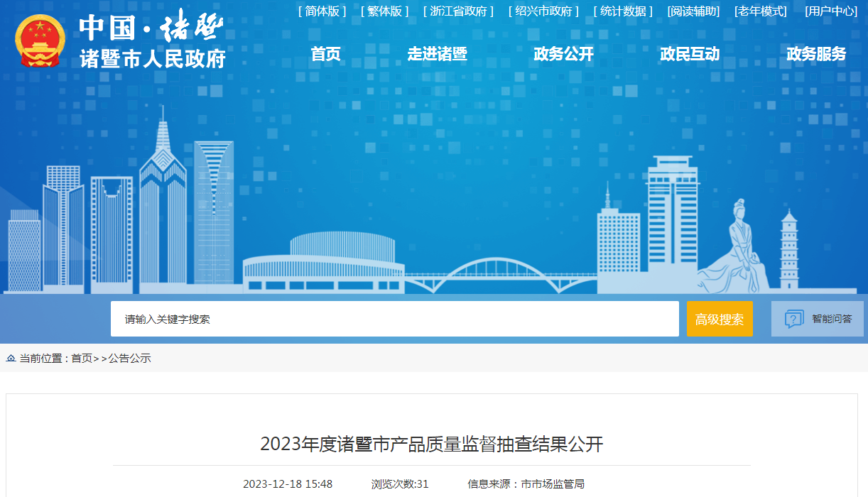868x497 pixels.
Task: Click the chat bubble icon for 智能问答
Action: [x=794, y=319]
